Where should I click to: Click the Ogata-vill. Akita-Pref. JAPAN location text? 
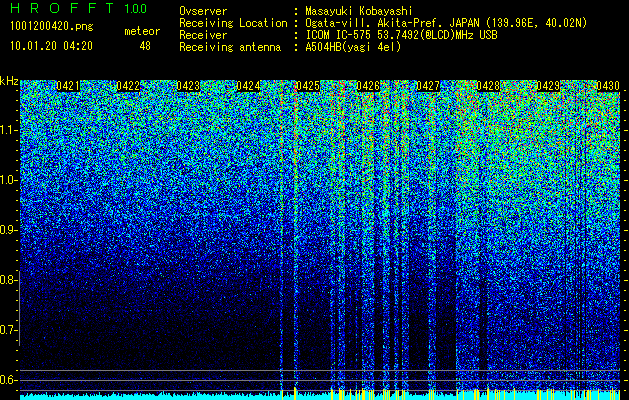click(x=446, y=23)
